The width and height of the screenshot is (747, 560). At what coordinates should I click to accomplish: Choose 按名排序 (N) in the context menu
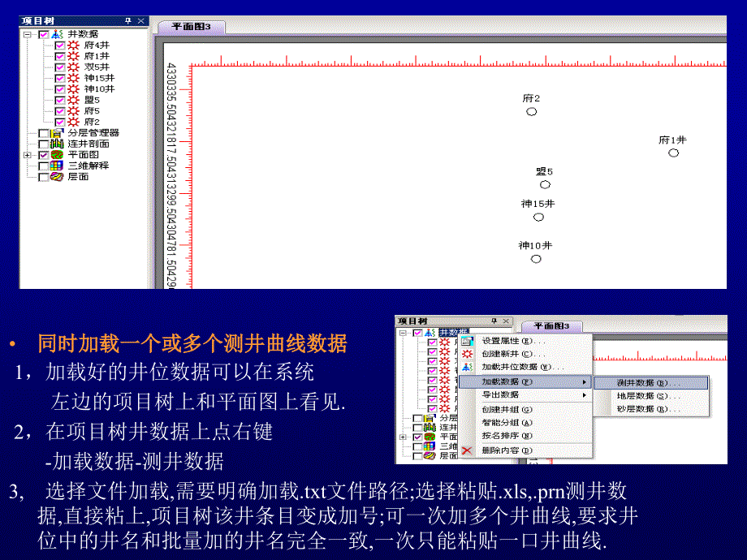pos(525,436)
